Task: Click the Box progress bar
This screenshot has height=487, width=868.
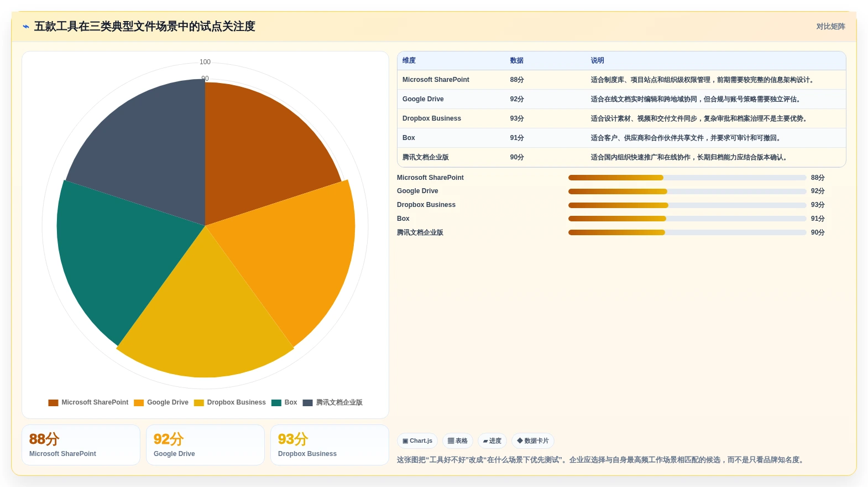Action: (x=687, y=219)
